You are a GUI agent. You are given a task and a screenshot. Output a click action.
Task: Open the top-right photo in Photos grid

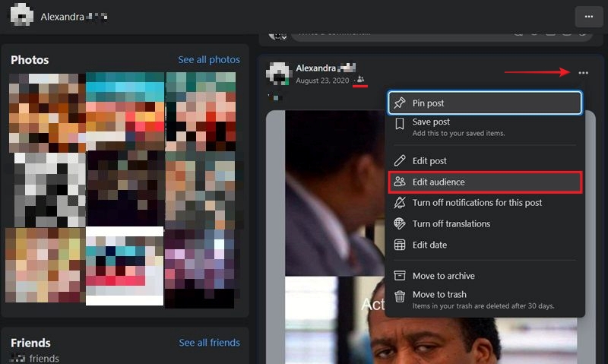tap(201, 112)
